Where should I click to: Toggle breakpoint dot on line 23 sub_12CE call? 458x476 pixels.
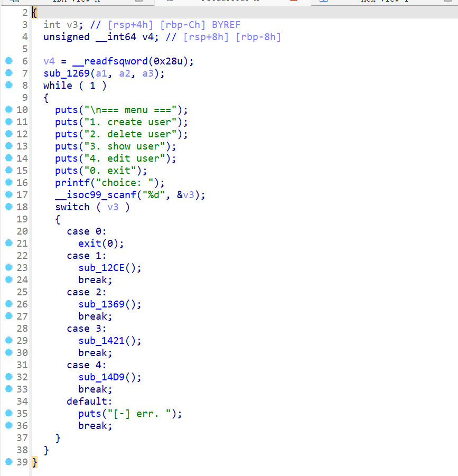point(8,268)
